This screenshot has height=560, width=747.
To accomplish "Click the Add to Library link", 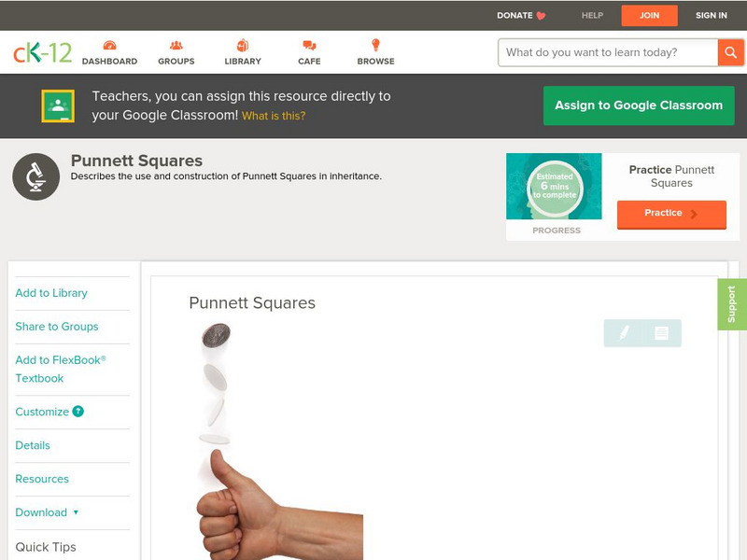I will click(51, 293).
